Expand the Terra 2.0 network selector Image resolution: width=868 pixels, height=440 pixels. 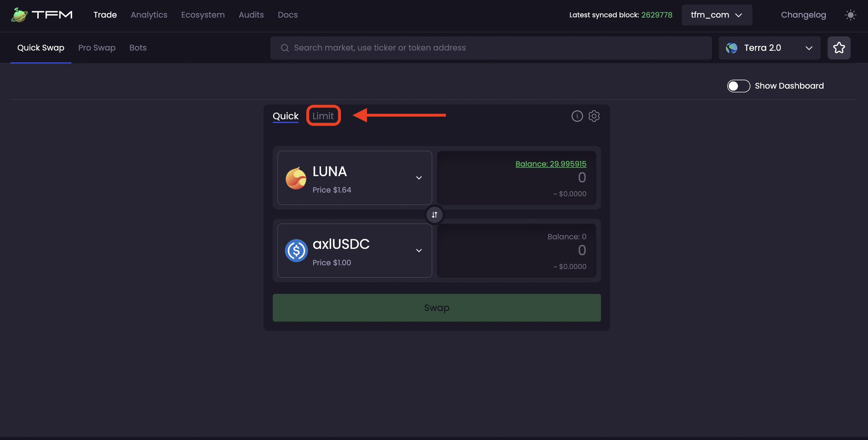coord(769,48)
